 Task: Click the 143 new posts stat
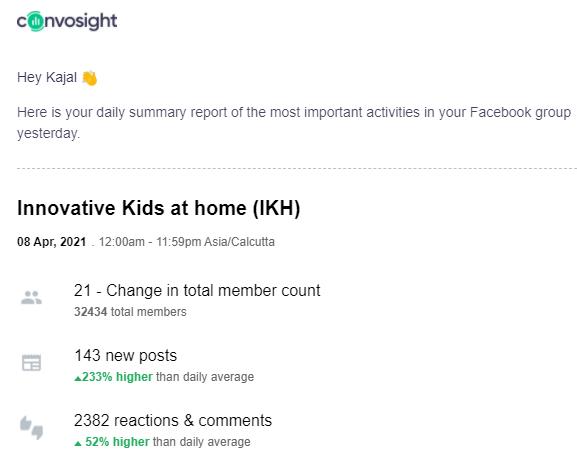pos(125,355)
